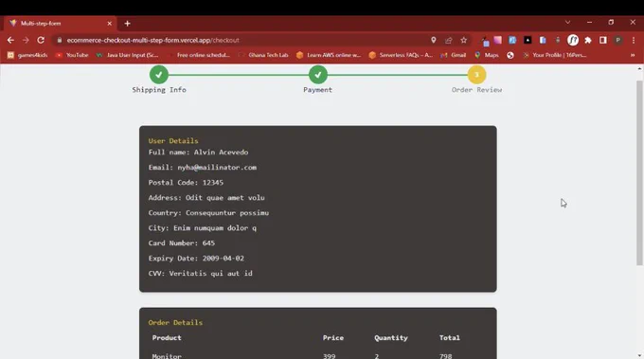Reload the checkout page
The height and width of the screenshot is (359, 644).
(x=41, y=40)
